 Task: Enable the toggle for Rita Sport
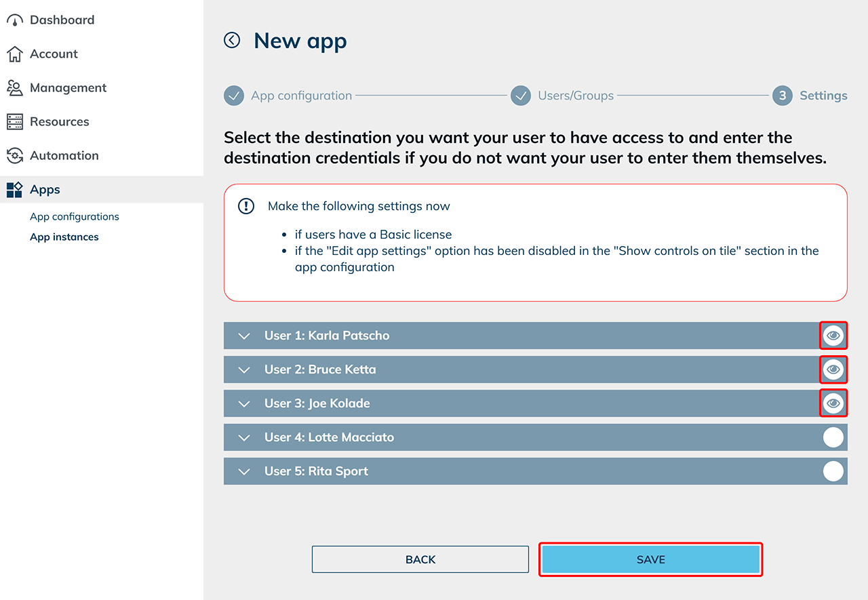pyautogui.click(x=833, y=471)
